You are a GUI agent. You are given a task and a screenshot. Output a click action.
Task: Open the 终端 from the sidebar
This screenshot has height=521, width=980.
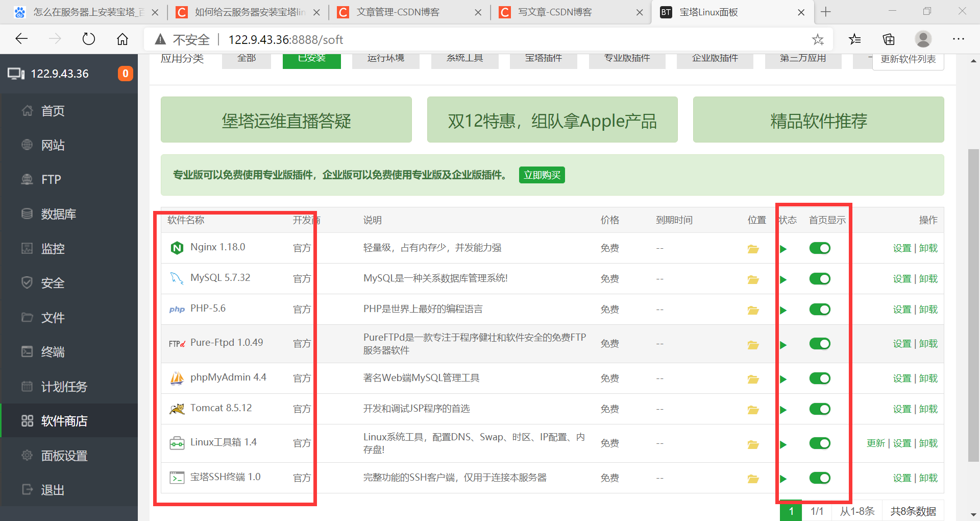52,351
